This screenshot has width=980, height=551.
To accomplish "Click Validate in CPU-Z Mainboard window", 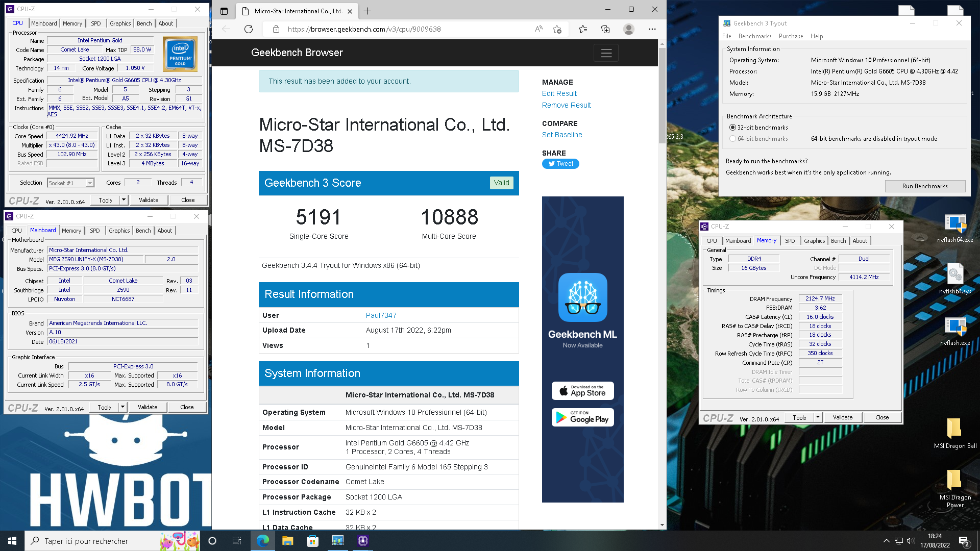I will coord(148,407).
